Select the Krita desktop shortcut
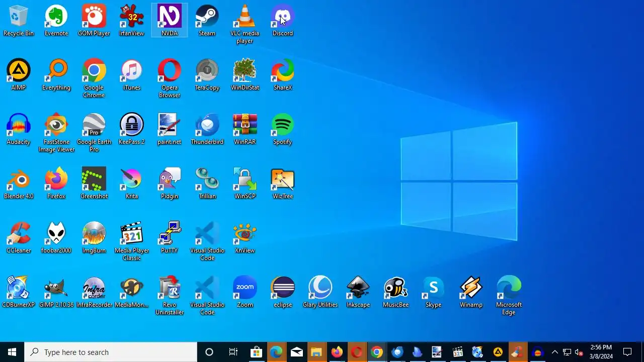 click(132, 184)
